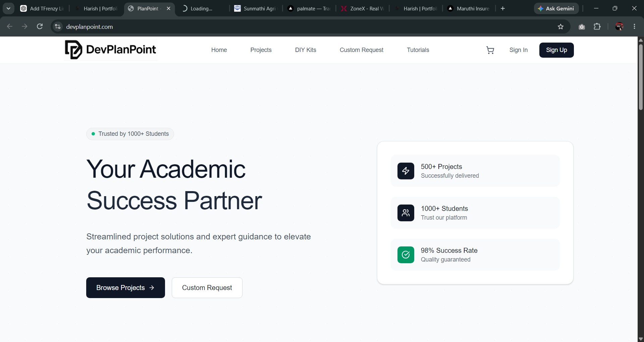Open the Chrome three-dot menu
The image size is (644, 342).
pos(634,26)
